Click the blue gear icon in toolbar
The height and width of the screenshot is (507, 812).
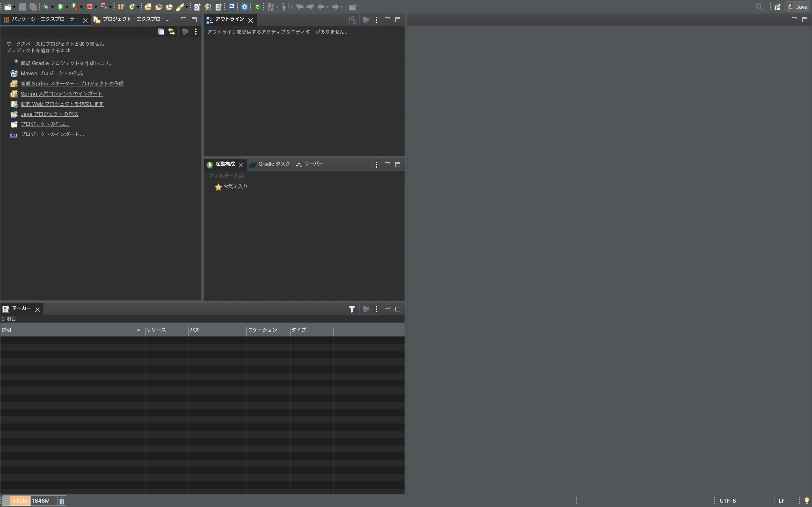click(x=245, y=7)
